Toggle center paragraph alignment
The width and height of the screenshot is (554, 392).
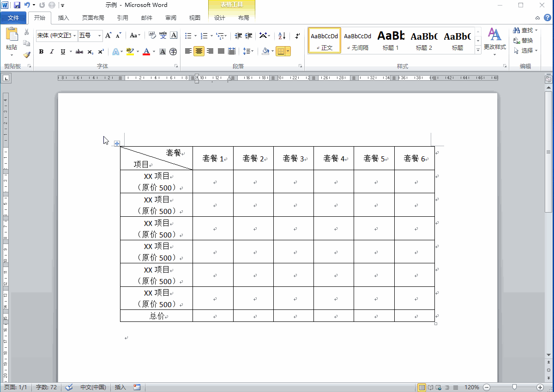[x=199, y=51]
